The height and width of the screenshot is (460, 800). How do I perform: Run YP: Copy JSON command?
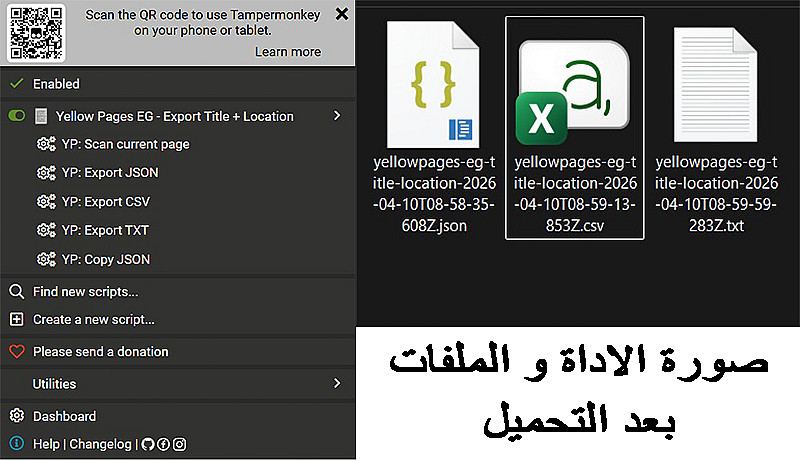(x=106, y=260)
